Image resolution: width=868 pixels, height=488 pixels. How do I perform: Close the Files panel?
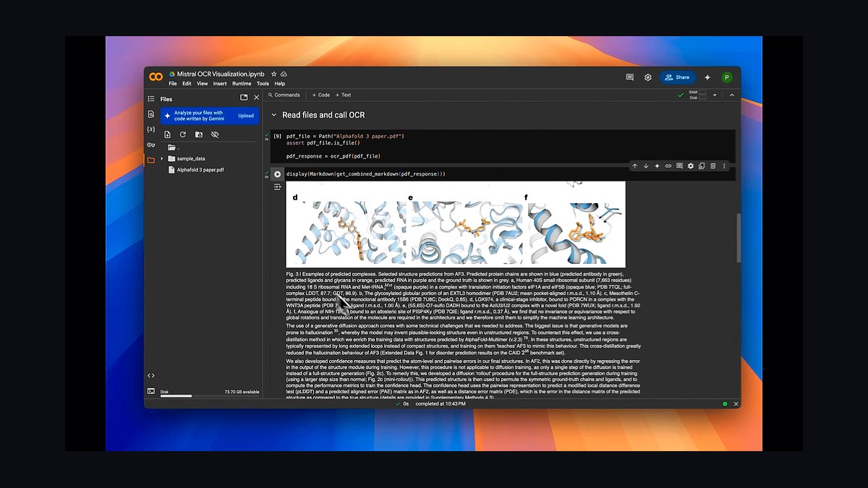(x=256, y=98)
